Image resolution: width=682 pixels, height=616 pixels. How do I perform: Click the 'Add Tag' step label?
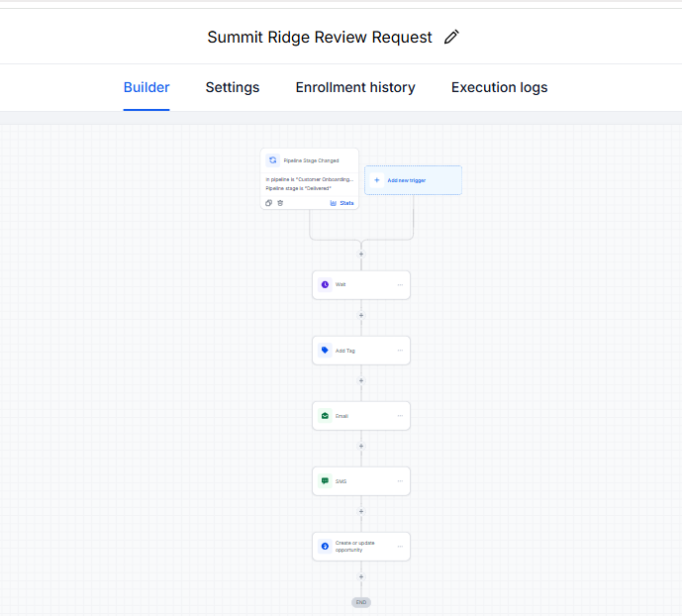click(x=345, y=351)
